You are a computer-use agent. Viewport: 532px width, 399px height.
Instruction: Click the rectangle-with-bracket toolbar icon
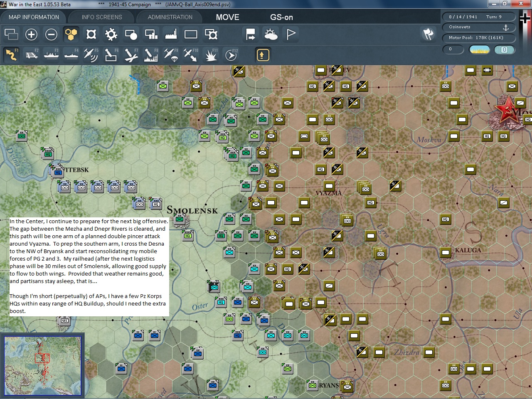211,34
